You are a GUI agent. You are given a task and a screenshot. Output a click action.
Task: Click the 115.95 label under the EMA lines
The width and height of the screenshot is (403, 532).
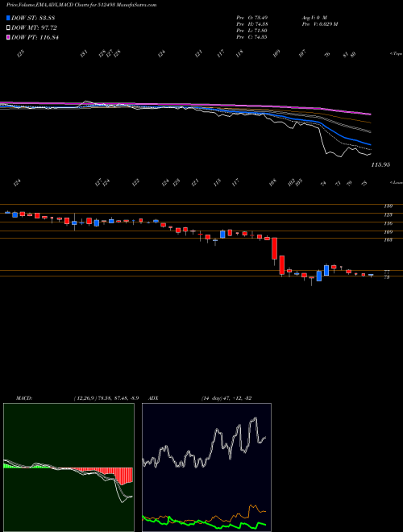(x=380, y=164)
